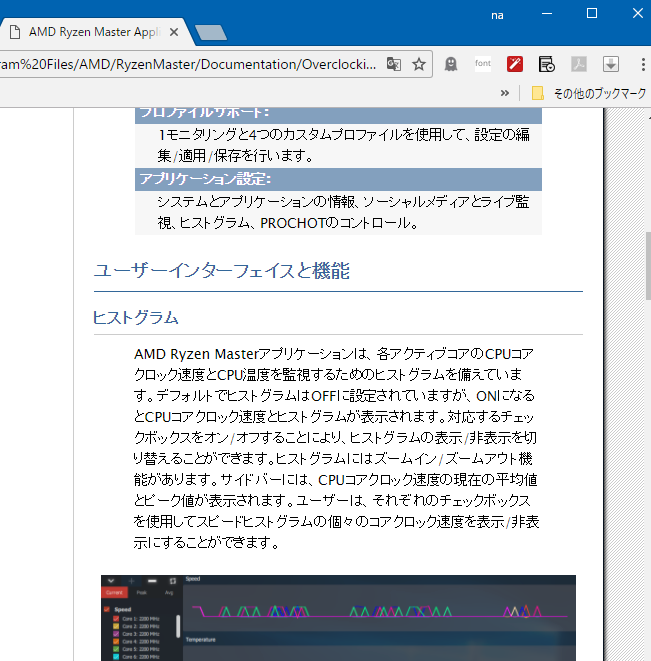Viewport: 651px width, 661px height.
Task: Toggle the Core 3 purple checkbox
Action: pyautogui.click(x=116, y=634)
